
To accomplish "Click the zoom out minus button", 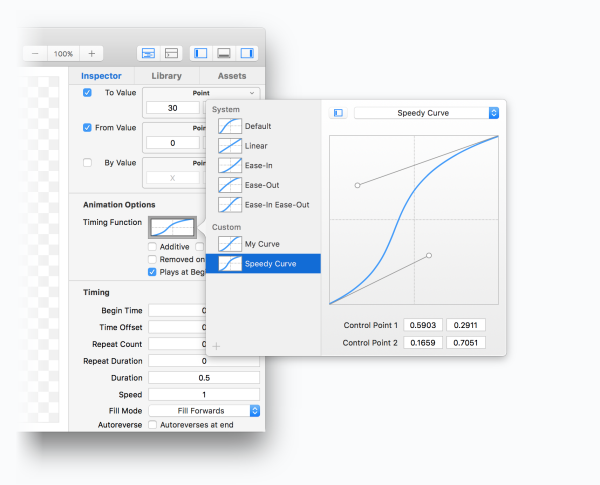I will (35, 53).
